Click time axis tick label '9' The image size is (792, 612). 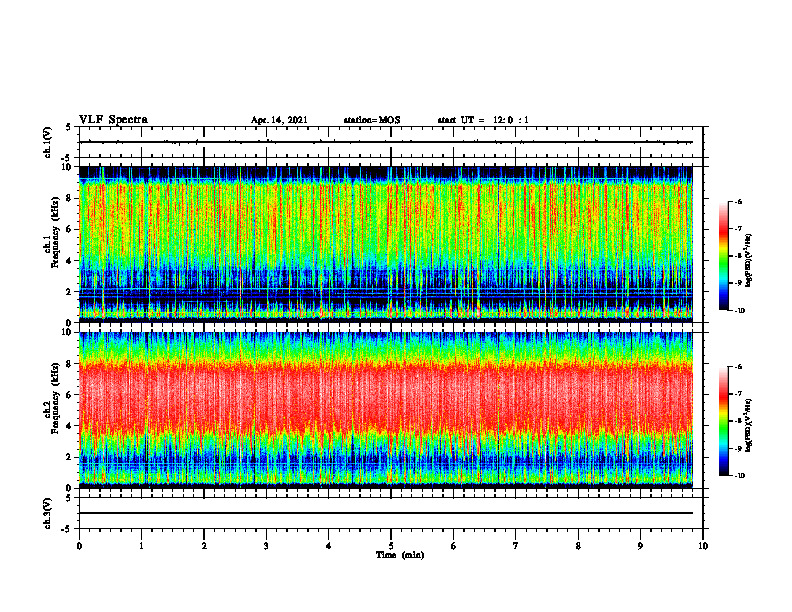click(x=640, y=546)
